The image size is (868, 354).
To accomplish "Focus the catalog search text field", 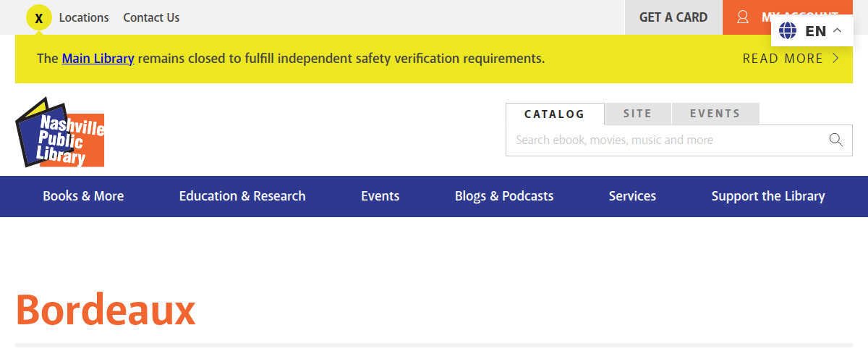I will [665, 140].
